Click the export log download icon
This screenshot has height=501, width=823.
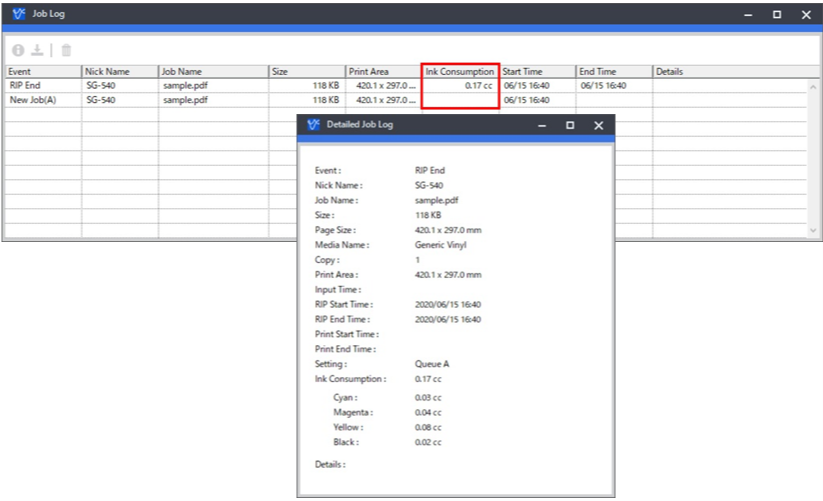[x=38, y=50]
